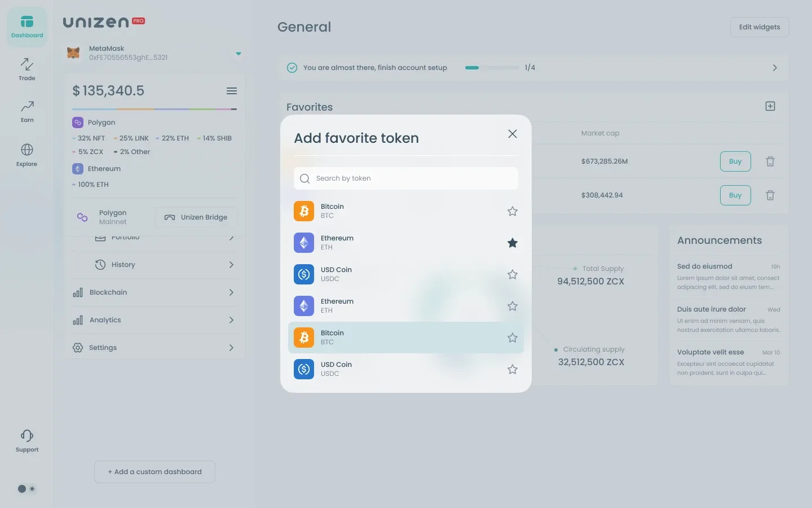This screenshot has width=812, height=508.
Task: Open Unizen Bridge
Action: (196, 217)
